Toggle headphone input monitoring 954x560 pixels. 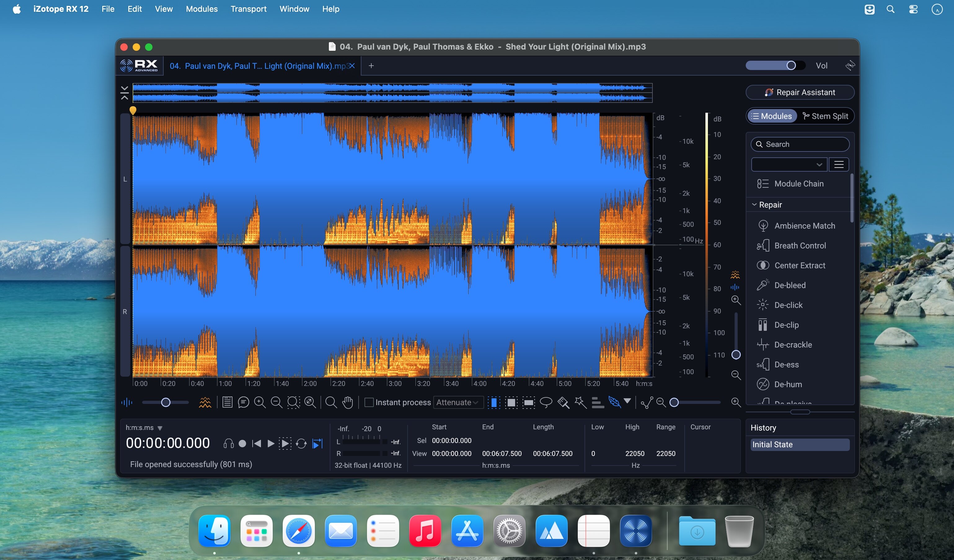229,444
